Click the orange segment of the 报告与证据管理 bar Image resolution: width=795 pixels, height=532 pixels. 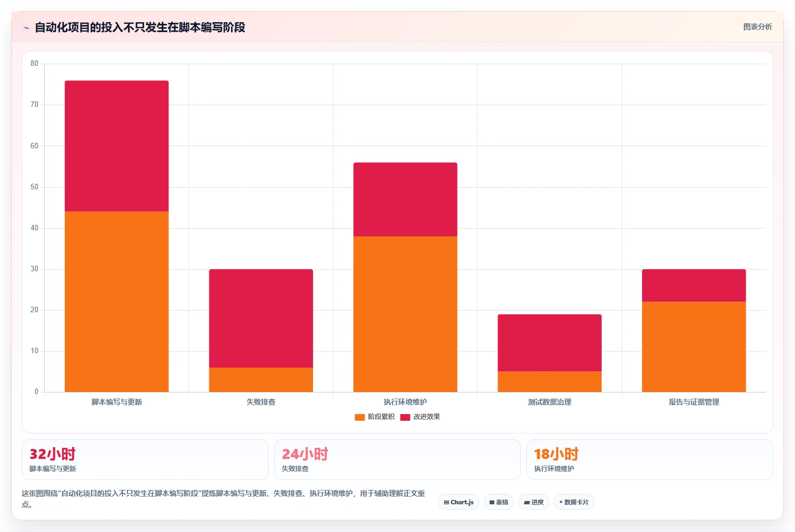(694, 347)
